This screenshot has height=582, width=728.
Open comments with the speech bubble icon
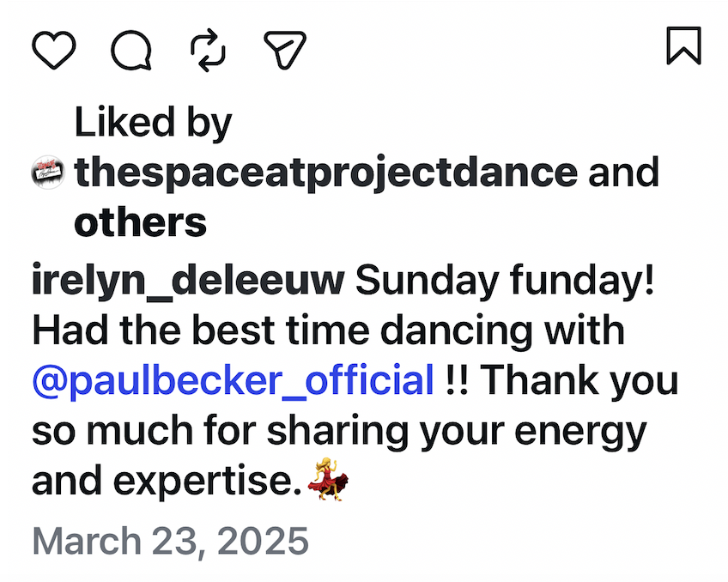(130, 49)
